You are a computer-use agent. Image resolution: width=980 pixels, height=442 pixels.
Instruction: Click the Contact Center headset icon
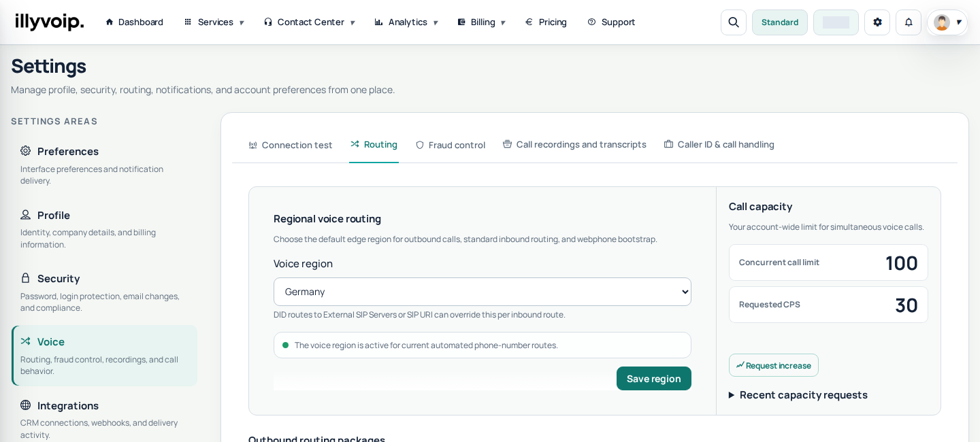(x=268, y=22)
